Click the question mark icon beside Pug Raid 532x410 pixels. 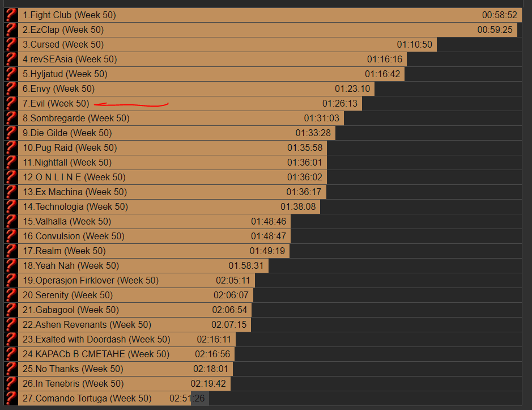point(11,147)
